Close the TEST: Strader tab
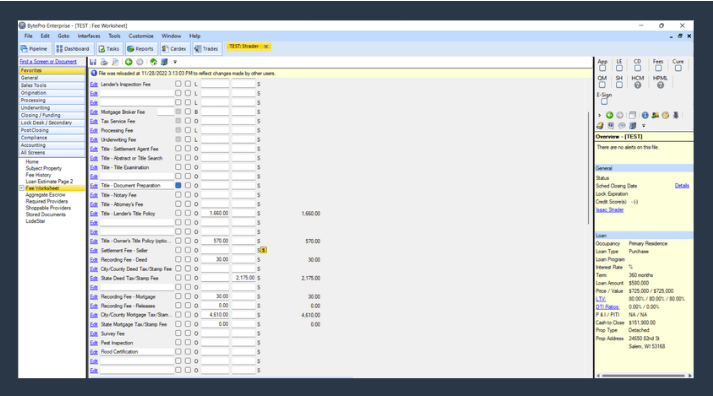 pos(266,46)
